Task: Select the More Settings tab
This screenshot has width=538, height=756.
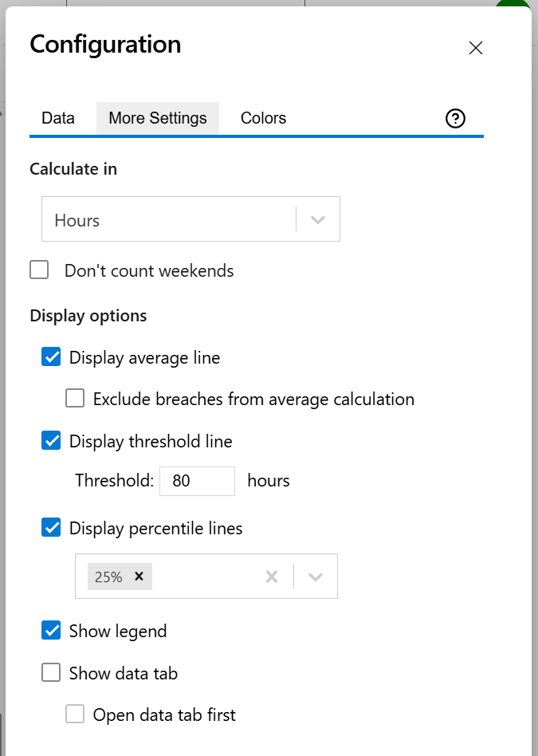Action: [x=157, y=118]
